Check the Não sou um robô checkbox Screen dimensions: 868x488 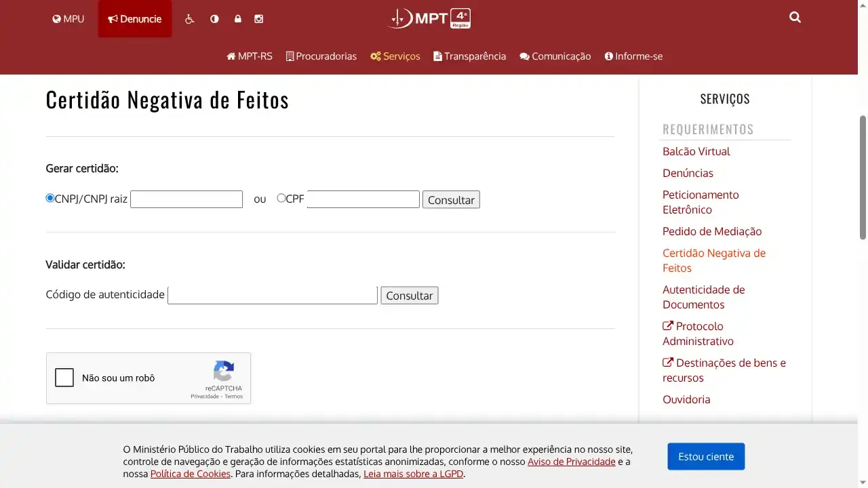(x=64, y=377)
